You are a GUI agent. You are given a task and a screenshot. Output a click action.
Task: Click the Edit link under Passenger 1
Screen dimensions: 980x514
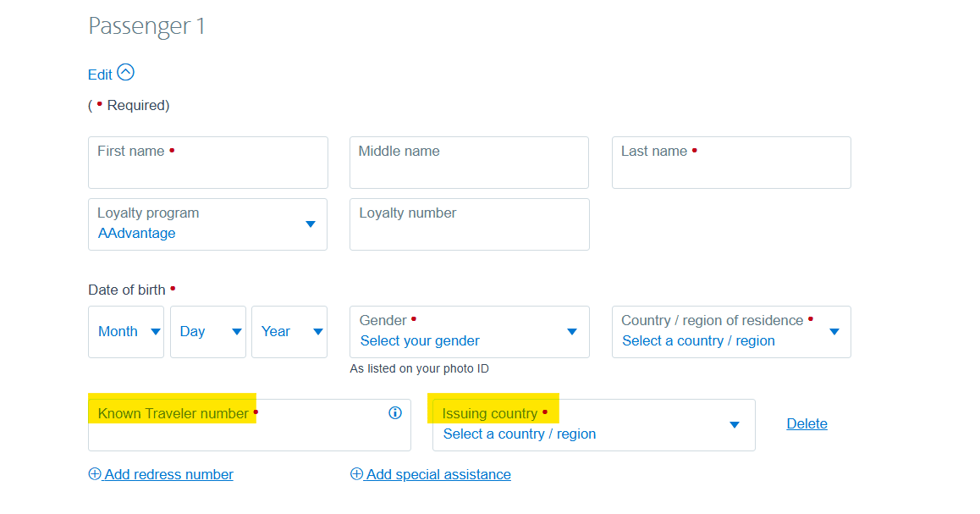[x=100, y=75]
